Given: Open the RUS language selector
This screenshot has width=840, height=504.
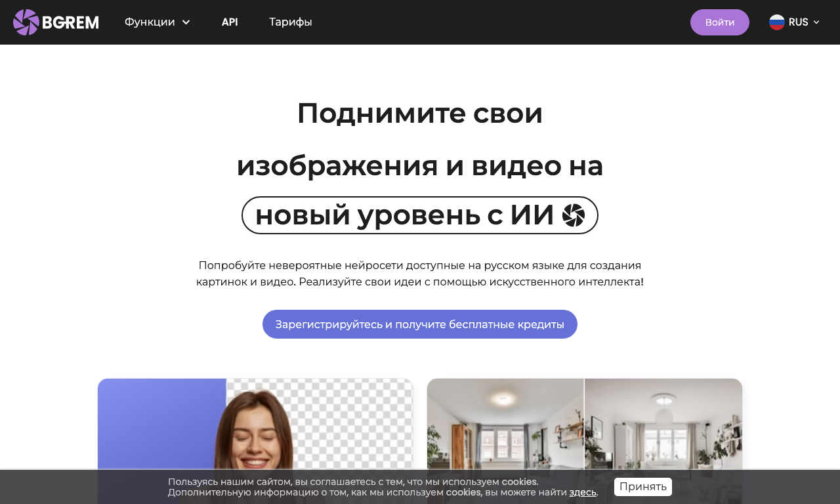Looking at the screenshot, I should tap(795, 22).
